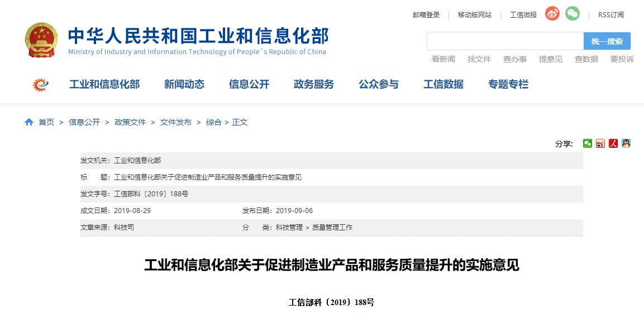The image size is (644, 314).
Task: Click the national emblem logo
Action: click(x=41, y=40)
